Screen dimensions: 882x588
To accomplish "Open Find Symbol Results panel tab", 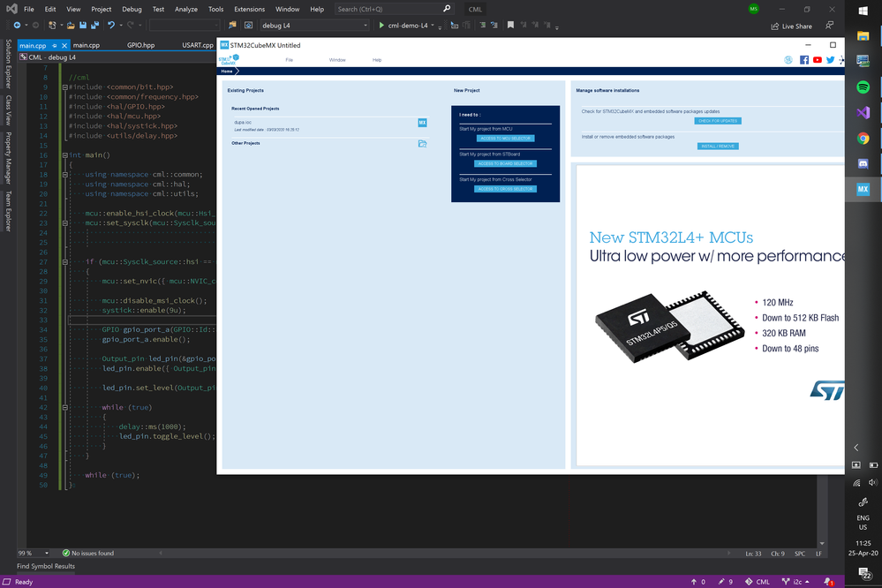I will 46,566.
